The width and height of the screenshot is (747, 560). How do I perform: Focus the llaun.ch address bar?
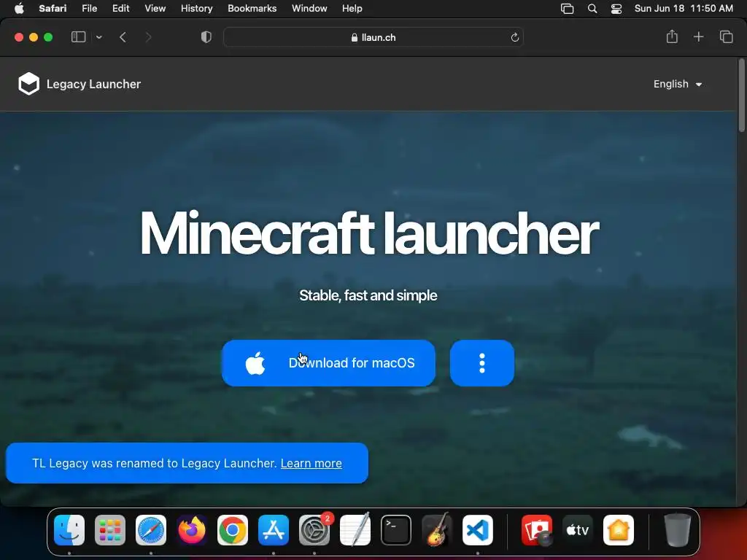click(x=373, y=37)
